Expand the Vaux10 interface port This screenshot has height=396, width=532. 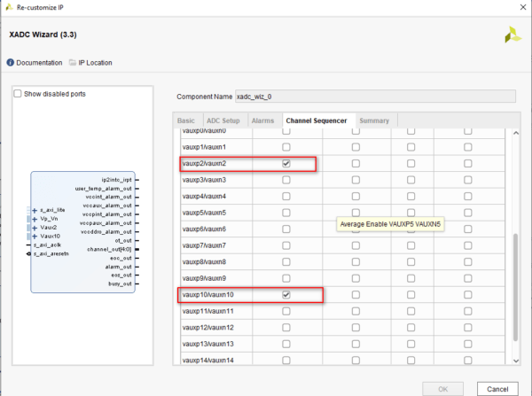click(x=34, y=236)
